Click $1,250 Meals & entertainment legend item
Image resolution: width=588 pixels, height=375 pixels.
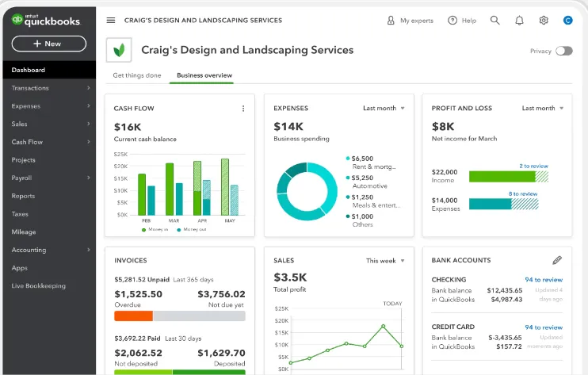(x=373, y=201)
